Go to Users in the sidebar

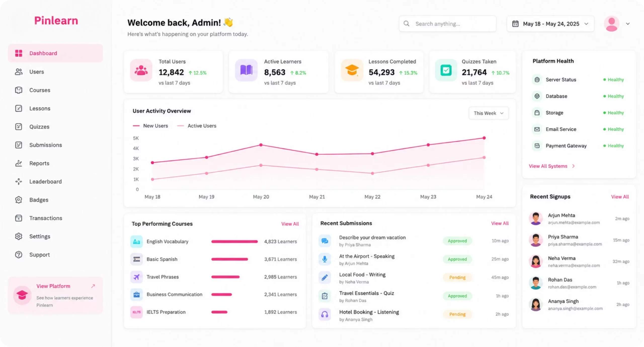pos(55,72)
